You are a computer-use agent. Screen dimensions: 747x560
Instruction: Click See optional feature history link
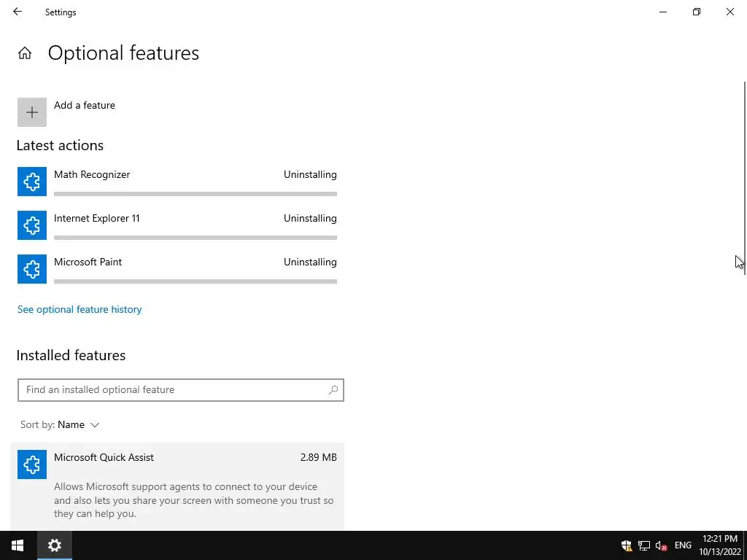[80, 309]
